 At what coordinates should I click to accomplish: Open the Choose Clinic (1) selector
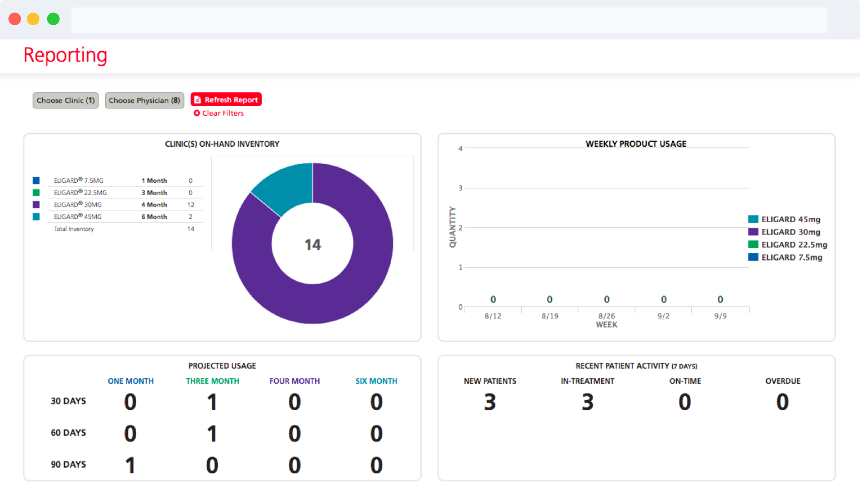pyautogui.click(x=66, y=100)
